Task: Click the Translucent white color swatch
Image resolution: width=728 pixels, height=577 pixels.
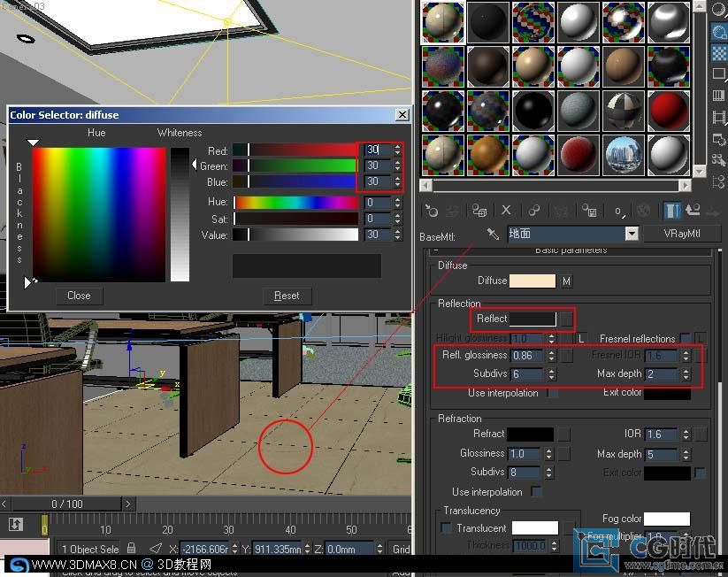Action: point(535,527)
